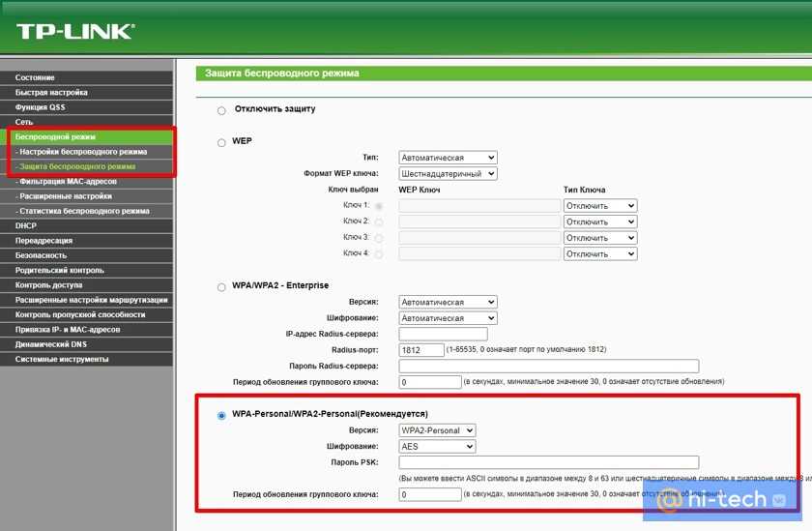This screenshot has height=531, width=812.
Task: Select the 'Отключить защиту' radio button
Action: 221,111
